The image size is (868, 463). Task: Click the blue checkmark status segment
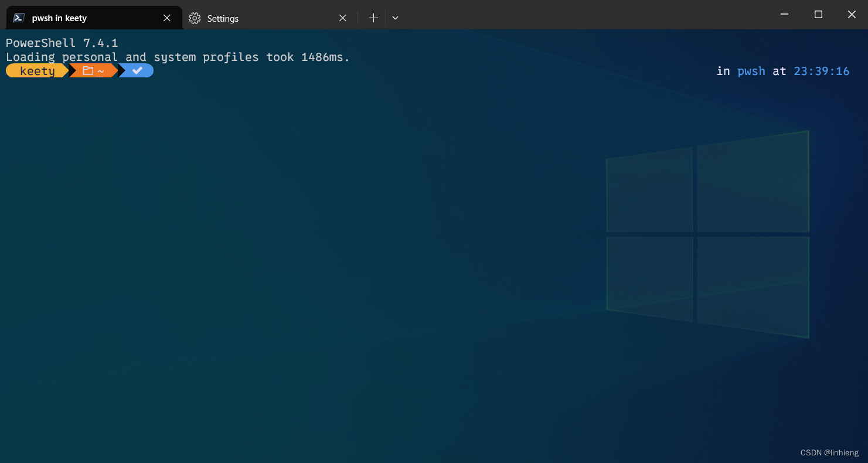click(x=138, y=71)
